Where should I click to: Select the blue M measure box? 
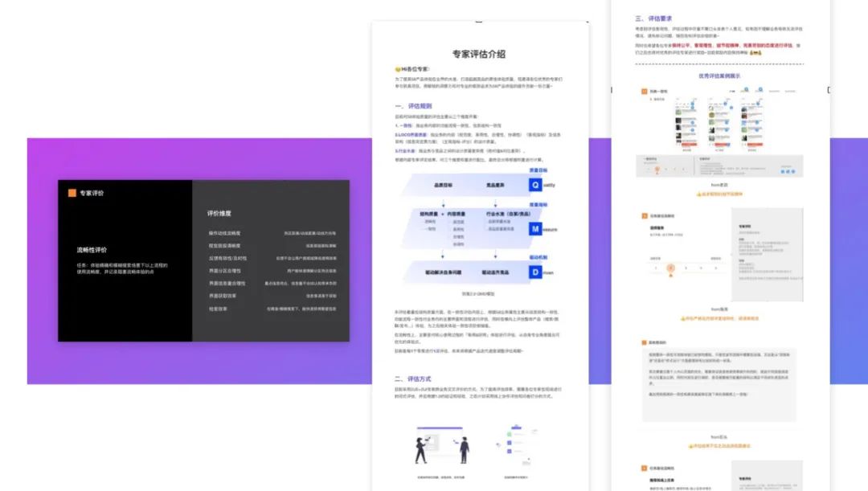(535, 228)
